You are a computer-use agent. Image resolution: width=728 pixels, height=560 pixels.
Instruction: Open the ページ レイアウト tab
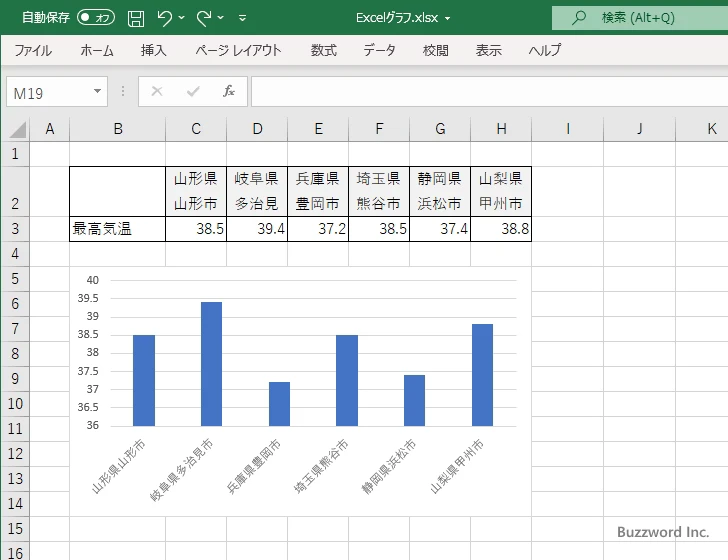coord(238,50)
